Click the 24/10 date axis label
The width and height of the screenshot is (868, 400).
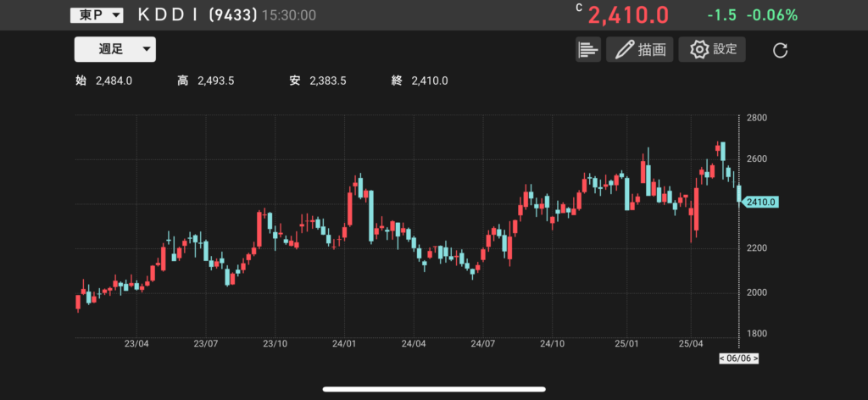(x=553, y=343)
